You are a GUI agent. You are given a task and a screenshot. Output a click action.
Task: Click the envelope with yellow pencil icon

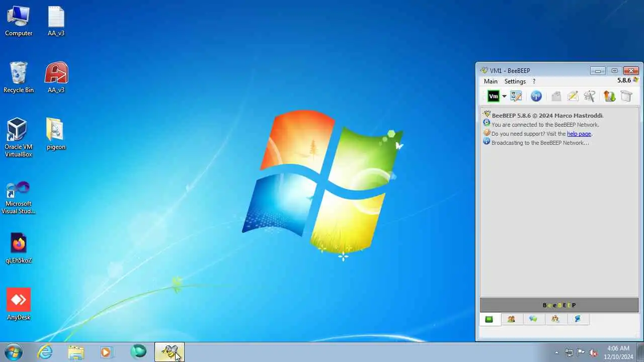pos(573,96)
